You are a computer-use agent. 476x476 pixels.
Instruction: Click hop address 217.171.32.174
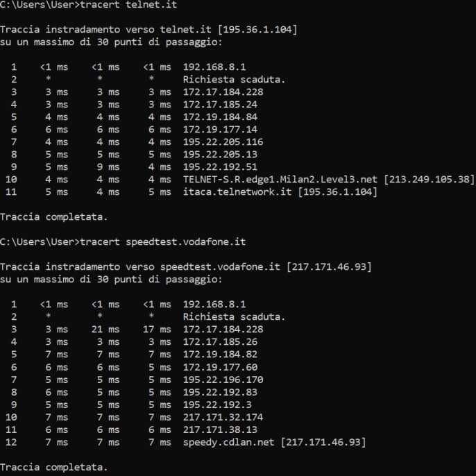point(223,417)
